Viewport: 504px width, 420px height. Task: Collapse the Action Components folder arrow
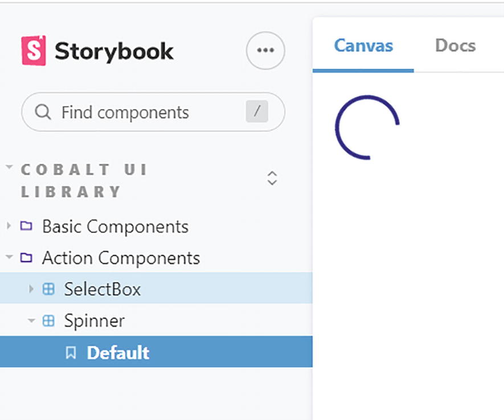[9, 258]
